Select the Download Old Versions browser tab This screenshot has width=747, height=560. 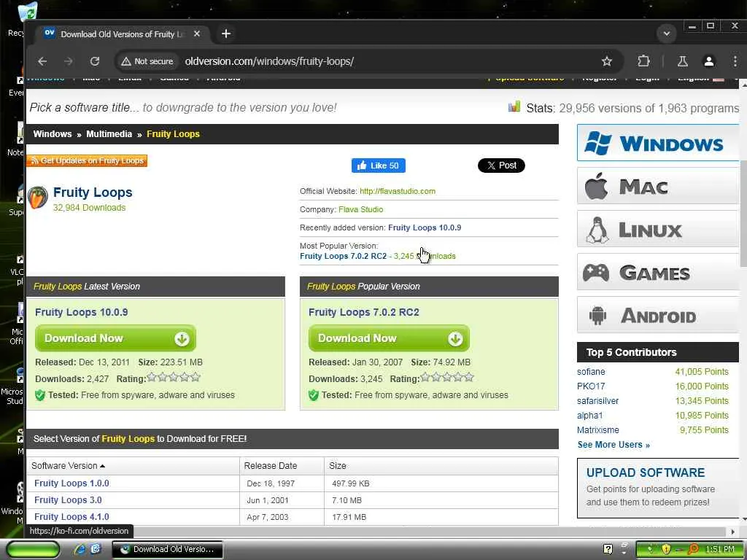(123, 34)
